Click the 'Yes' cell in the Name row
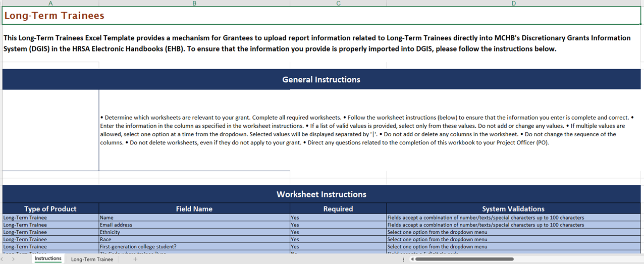The width and height of the screenshot is (644, 264). (x=338, y=218)
